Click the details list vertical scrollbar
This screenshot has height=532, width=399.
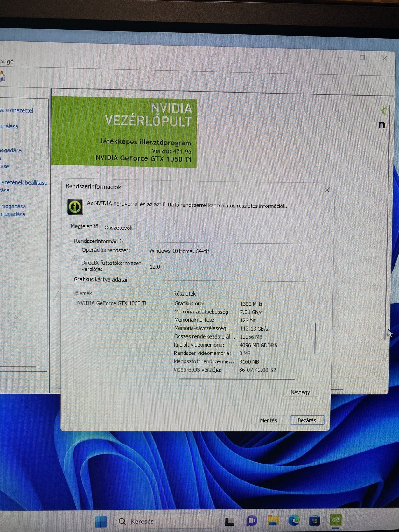point(315,338)
